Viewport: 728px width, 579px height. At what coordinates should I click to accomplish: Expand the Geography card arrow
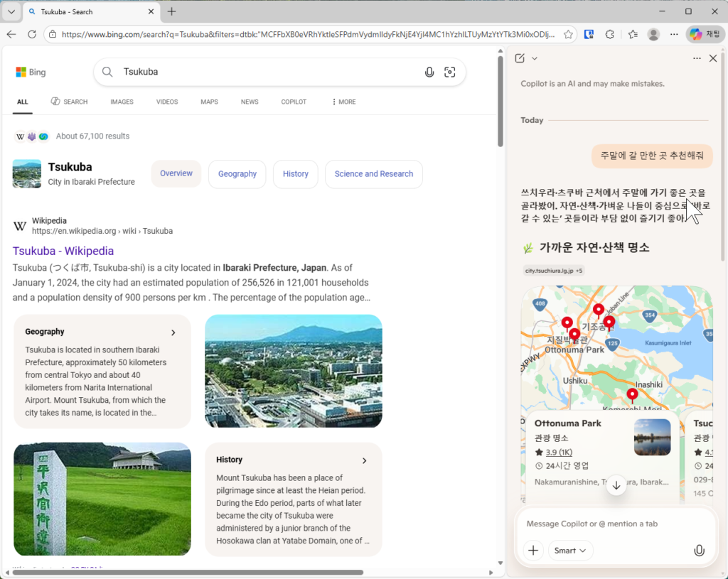(173, 332)
